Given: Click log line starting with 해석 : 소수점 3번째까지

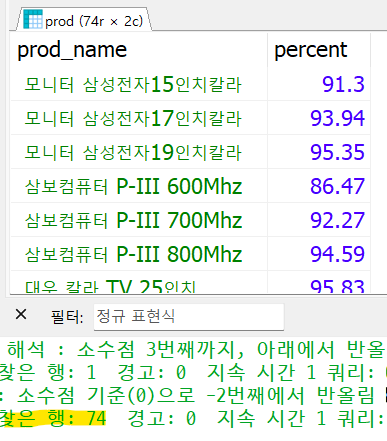Looking at the screenshot, I should point(196,349).
